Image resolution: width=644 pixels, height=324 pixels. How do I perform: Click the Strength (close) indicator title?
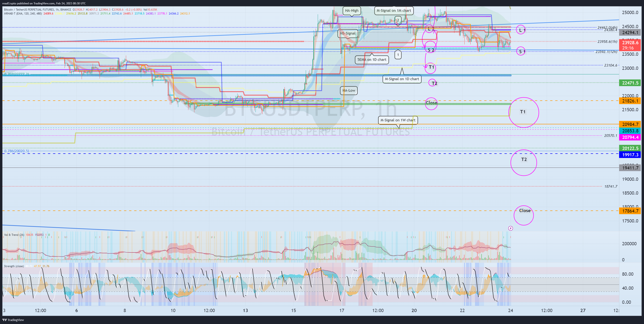(x=14, y=266)
